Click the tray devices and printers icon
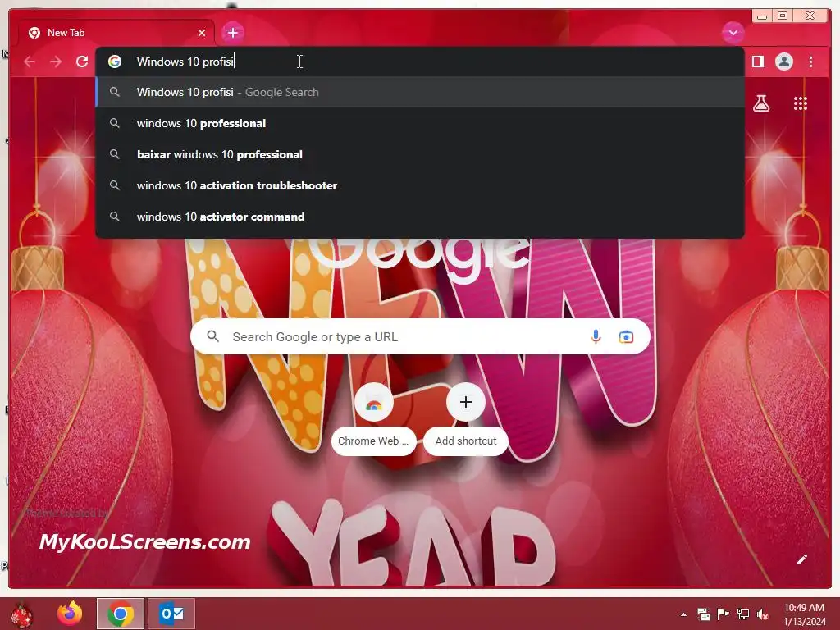 [703, 614]
